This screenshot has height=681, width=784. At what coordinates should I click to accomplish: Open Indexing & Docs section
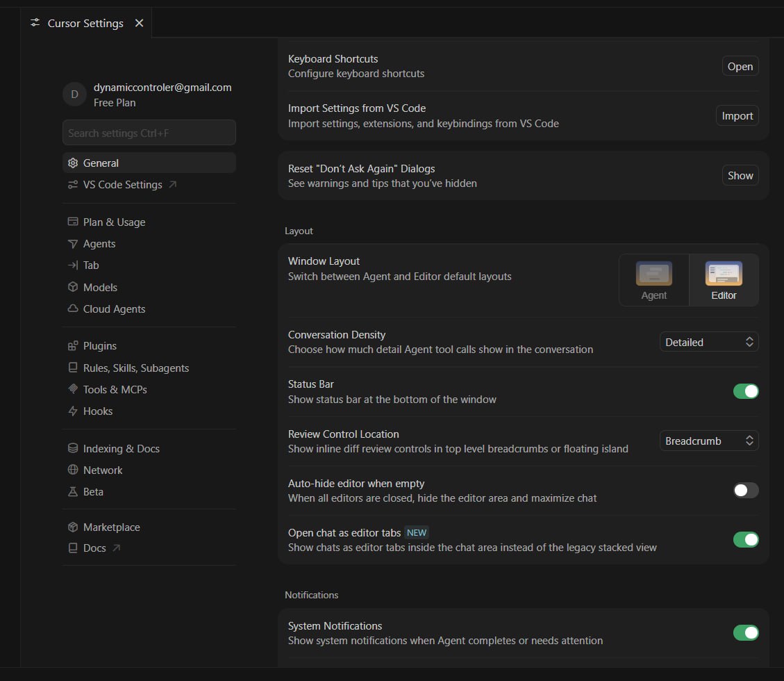pyautogui.click(x=149, y=448)
